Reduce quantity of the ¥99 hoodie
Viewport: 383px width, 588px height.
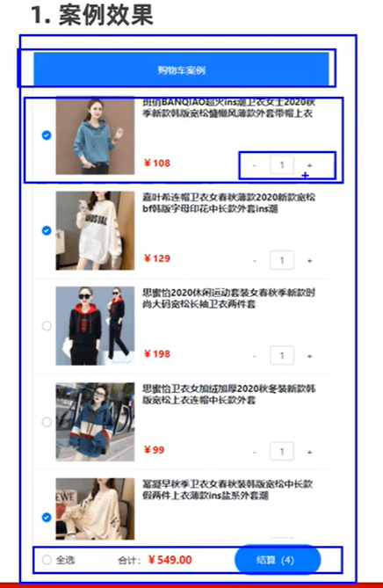[x=255, y=452]
